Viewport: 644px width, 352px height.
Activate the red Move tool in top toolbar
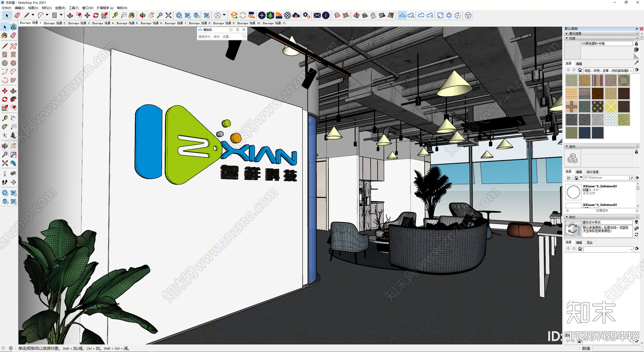(87, 15)
